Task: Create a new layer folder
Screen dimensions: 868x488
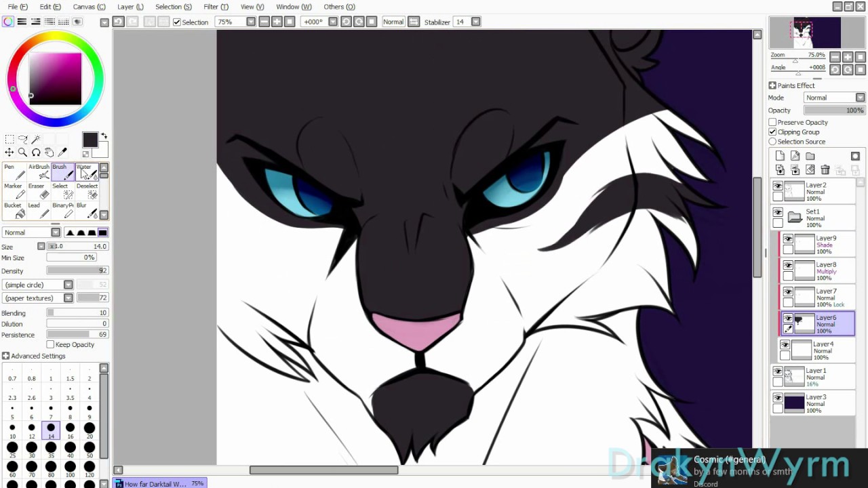Action: tap(810, 157)
